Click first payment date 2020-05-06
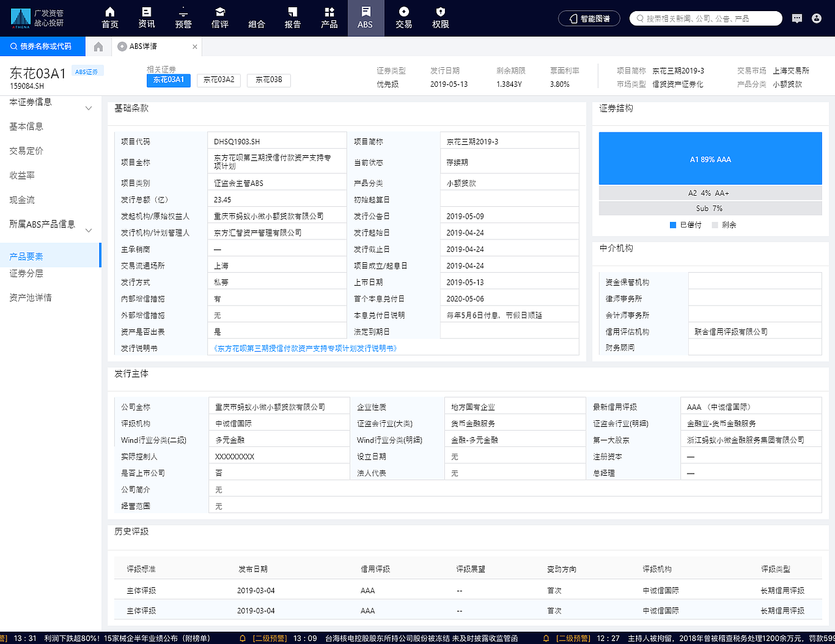This screenshot has height=644, width=835. (x=465, y=299)
